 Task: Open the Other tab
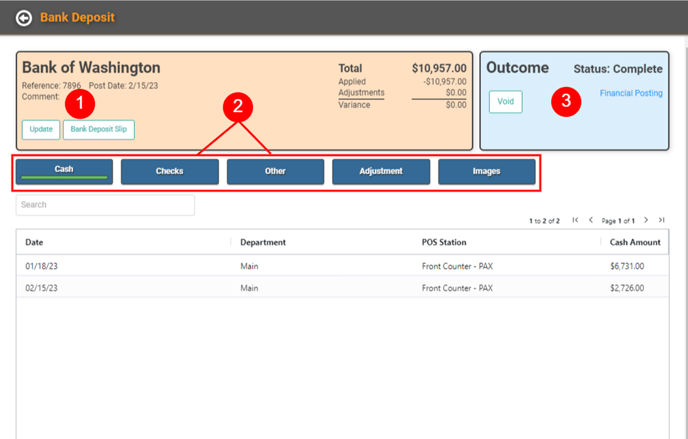pyautogui.click(x=275, y=172)
